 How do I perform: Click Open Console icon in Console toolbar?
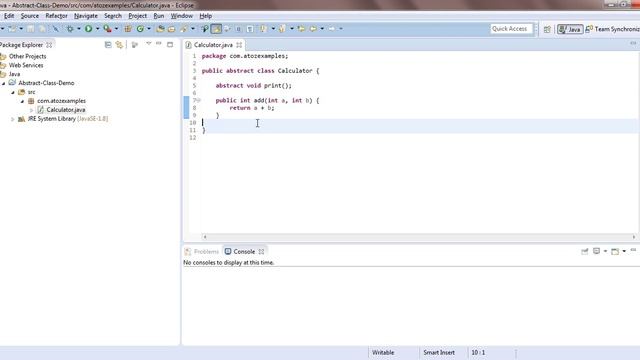pos(615,251)
